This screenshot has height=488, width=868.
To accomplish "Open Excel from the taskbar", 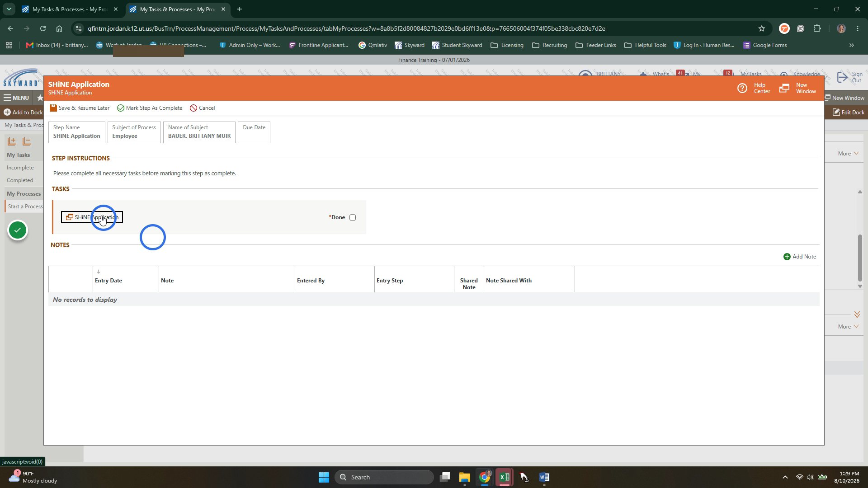I will tap(505, 477).
